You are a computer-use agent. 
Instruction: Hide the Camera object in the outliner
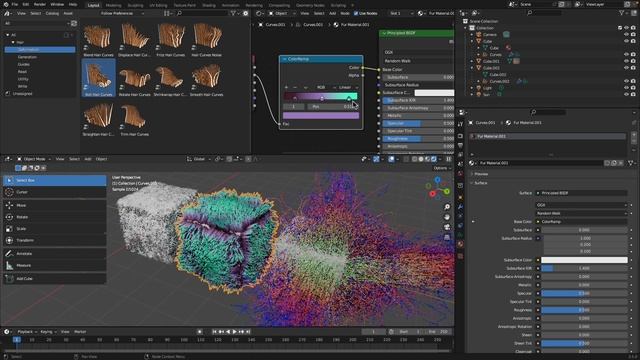(x=627, y=35)
